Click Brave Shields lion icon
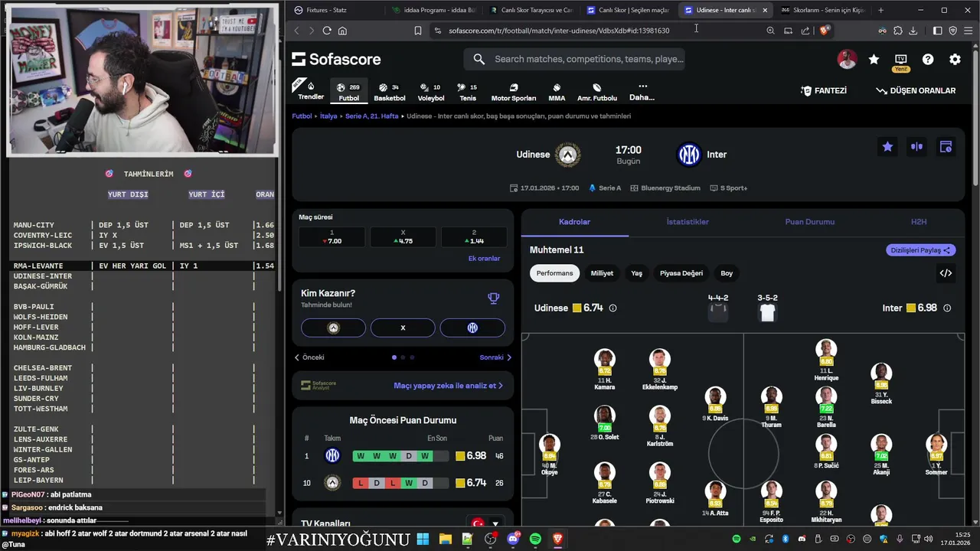This screenshot has height=551, width=980. (824, 31)
